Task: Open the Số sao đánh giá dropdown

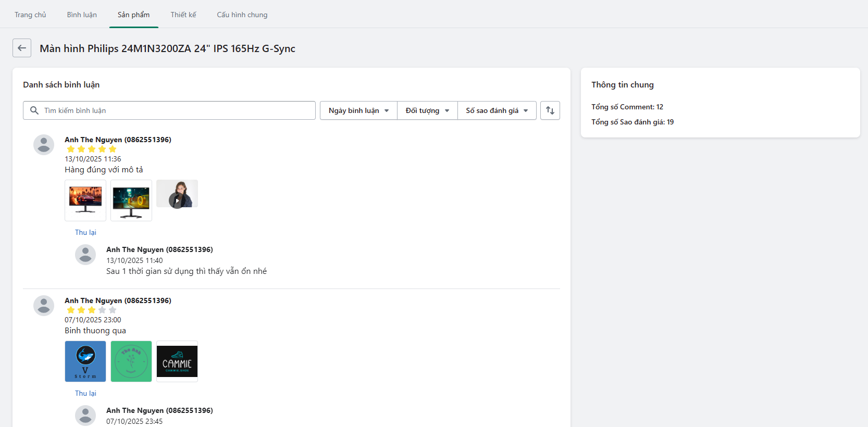Action: tap(497, 110)
